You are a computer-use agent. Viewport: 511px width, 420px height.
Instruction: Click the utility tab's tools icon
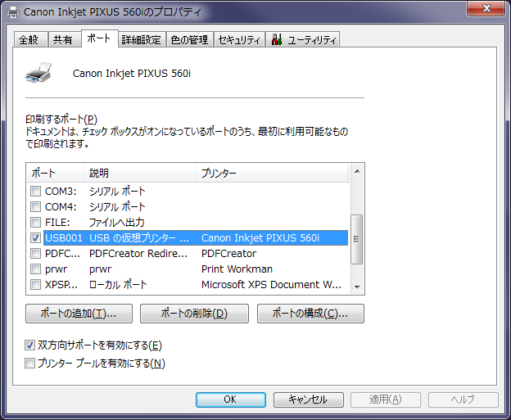[277, 39]
